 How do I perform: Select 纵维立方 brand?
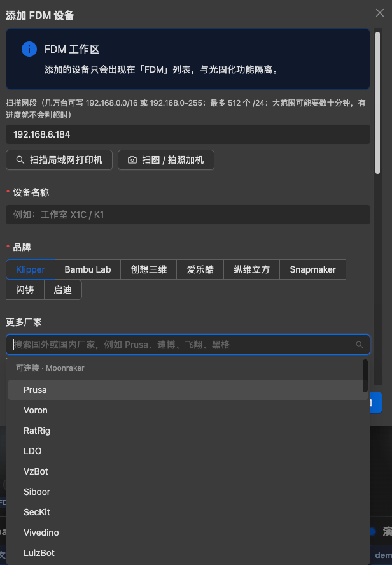[251, 269]
